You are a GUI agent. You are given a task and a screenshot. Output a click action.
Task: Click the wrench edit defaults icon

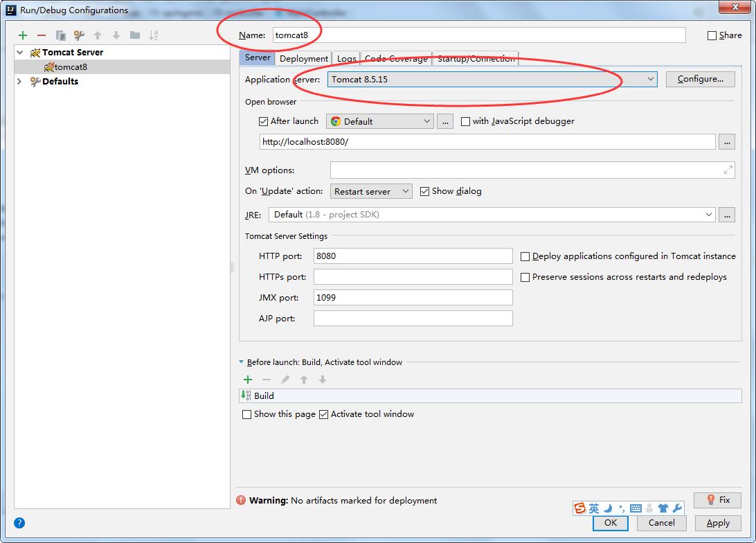coord(79,35)
